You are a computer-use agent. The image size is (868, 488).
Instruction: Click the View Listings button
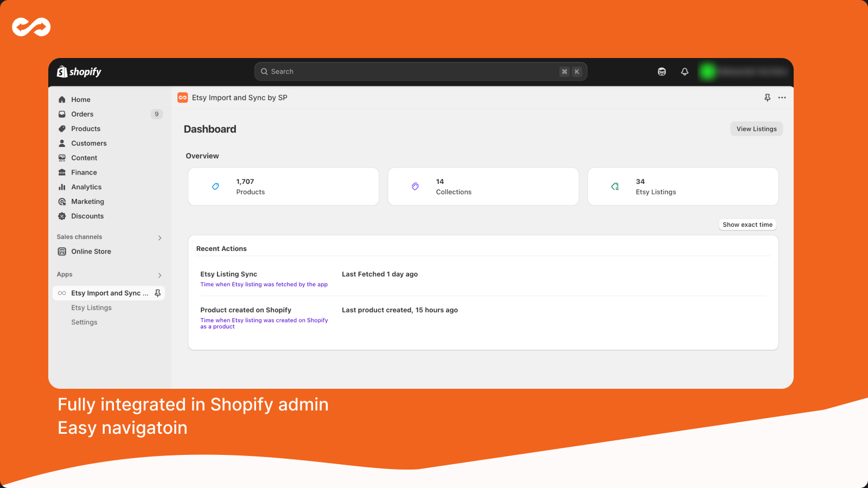(756, 129)
